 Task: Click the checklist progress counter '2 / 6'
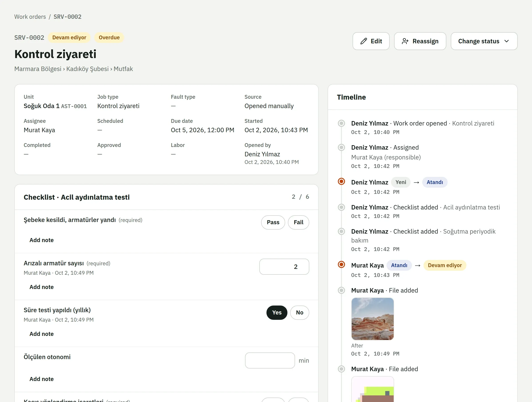pyautogui.click(x=300, y=197)
